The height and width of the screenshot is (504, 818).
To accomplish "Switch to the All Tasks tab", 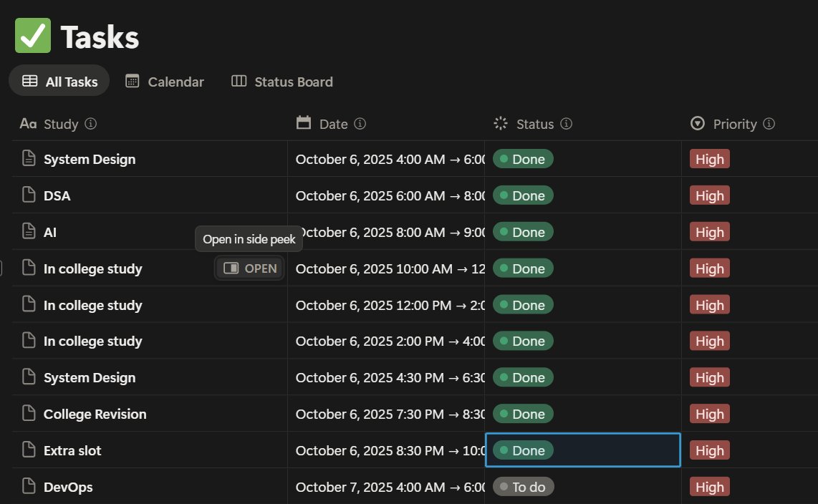I will [59, 82].
